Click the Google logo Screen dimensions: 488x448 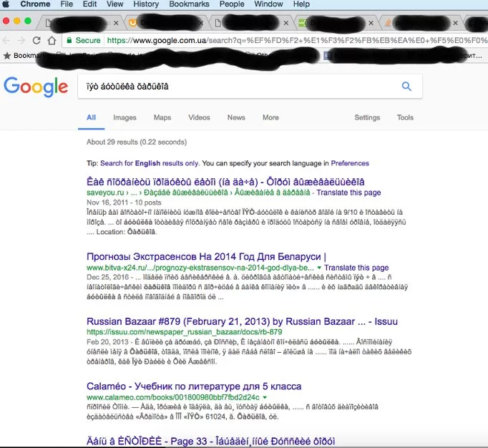tap(36, 87)
